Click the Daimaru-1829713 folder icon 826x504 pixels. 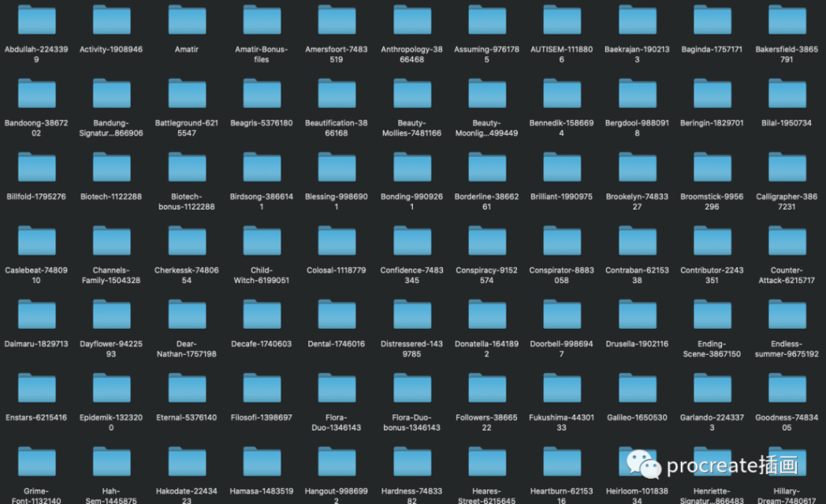pyautogui.click(x=36, y=315)
